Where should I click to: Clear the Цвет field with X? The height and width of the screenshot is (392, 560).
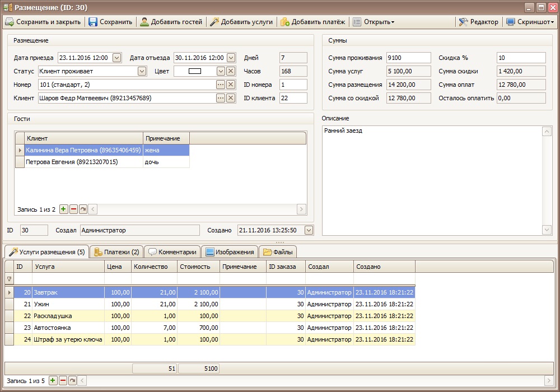tap(231, 71)
